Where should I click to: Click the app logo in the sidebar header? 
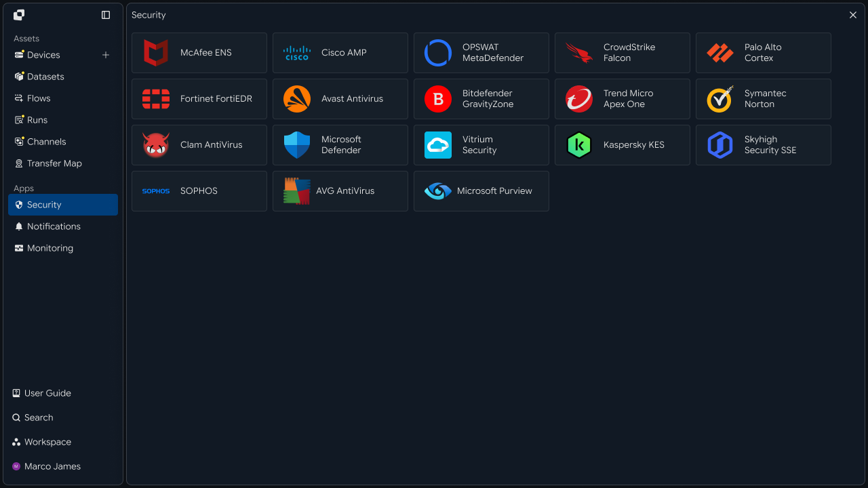[x=19, y=15]
